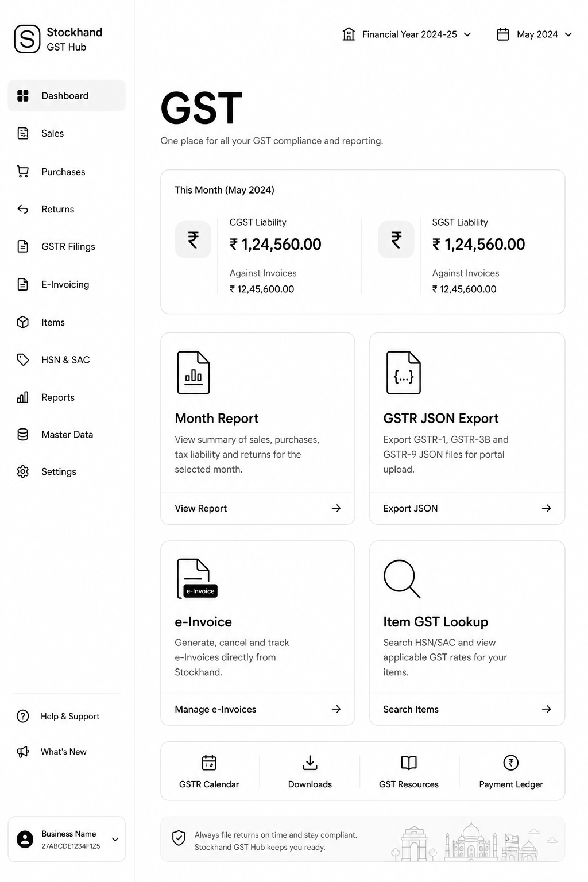Click the E-Invoicing file icon
The height and width of the screenshot is (882, 588).
(x=23, y=284)
